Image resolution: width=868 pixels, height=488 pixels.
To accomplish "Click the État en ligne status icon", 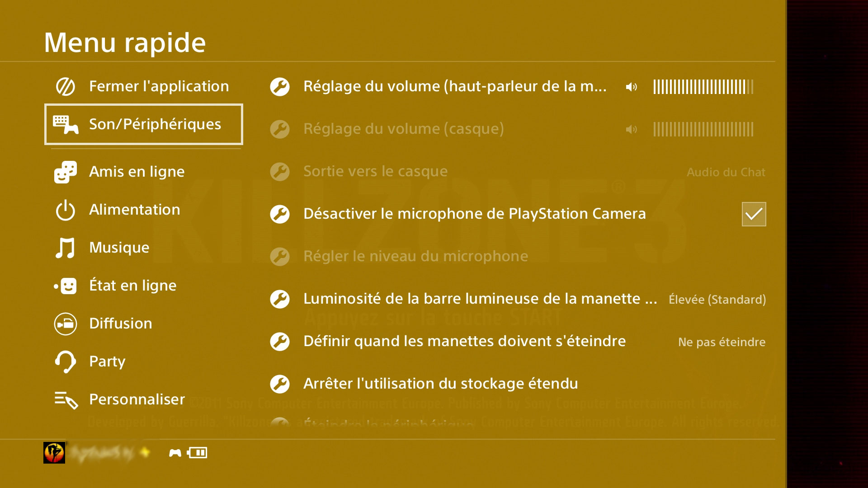I will tap(65, 285).
